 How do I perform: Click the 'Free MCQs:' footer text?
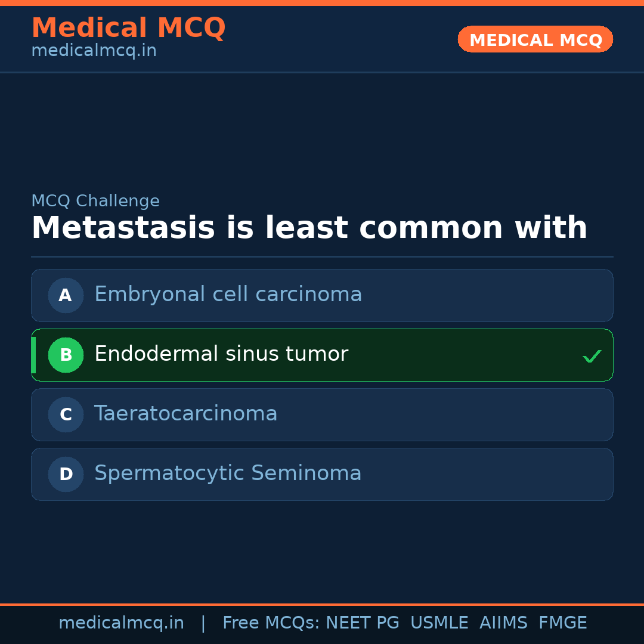pyautogui.click(x=271, y=623)
